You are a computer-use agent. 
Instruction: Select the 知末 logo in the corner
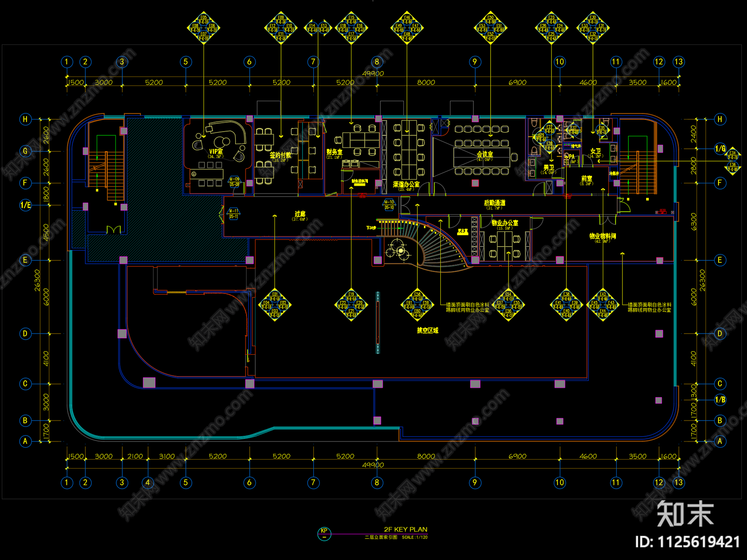point(685,514)
